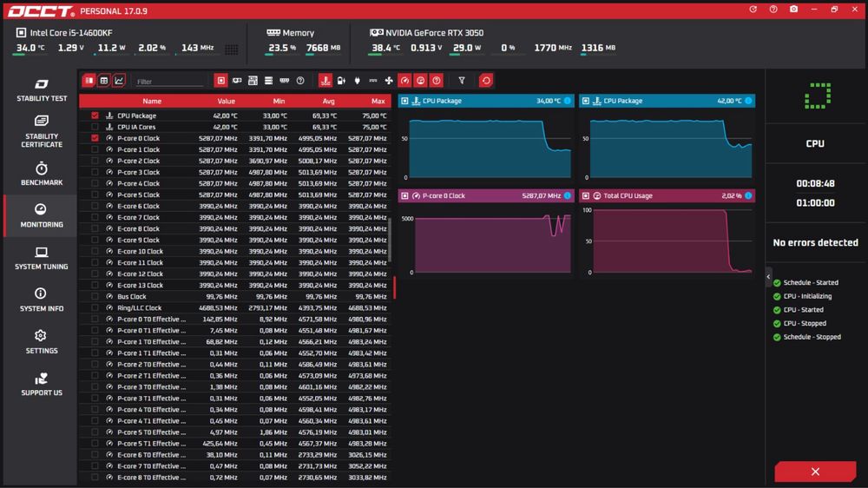Click color dot on P-core 0 Clock graph
868x488 pixels.
click(568, 195)
